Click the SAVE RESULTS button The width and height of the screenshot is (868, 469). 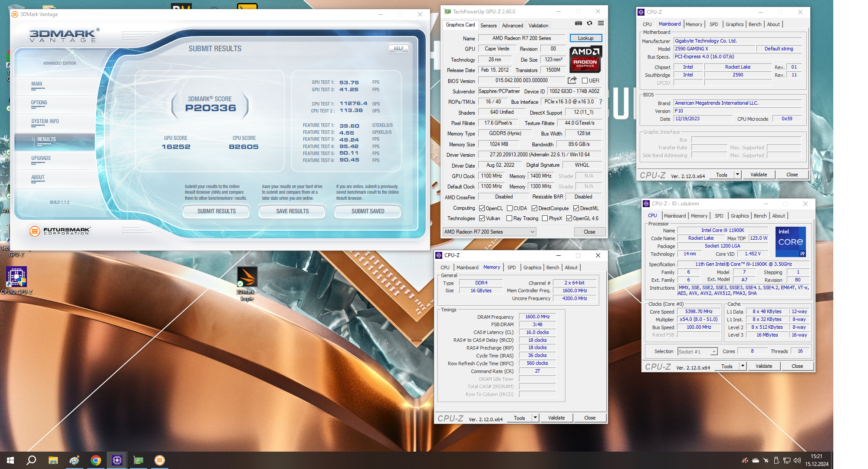293,211
